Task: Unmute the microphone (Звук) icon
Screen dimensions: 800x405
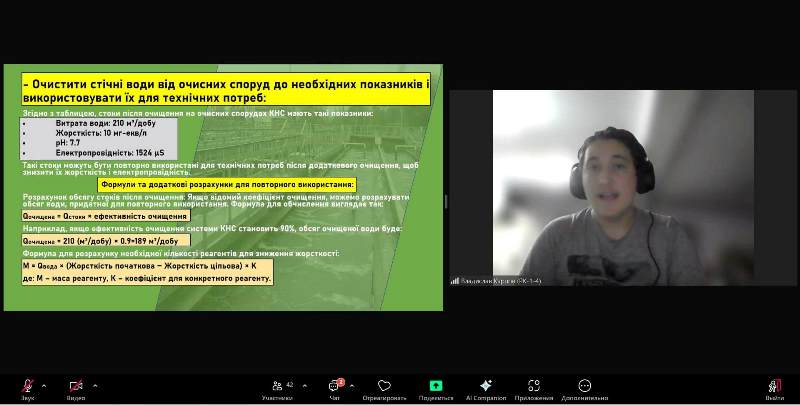Action: [x=28, y=386]
